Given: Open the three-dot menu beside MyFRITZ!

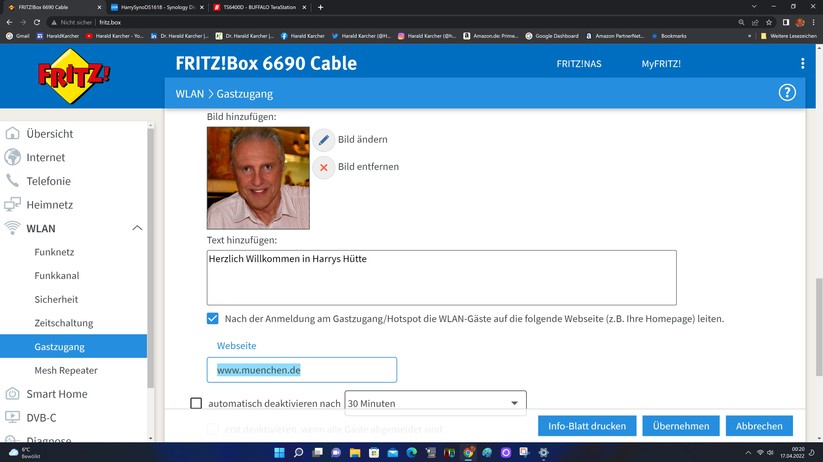Looking at the screenshot, I should coord(803,64).
